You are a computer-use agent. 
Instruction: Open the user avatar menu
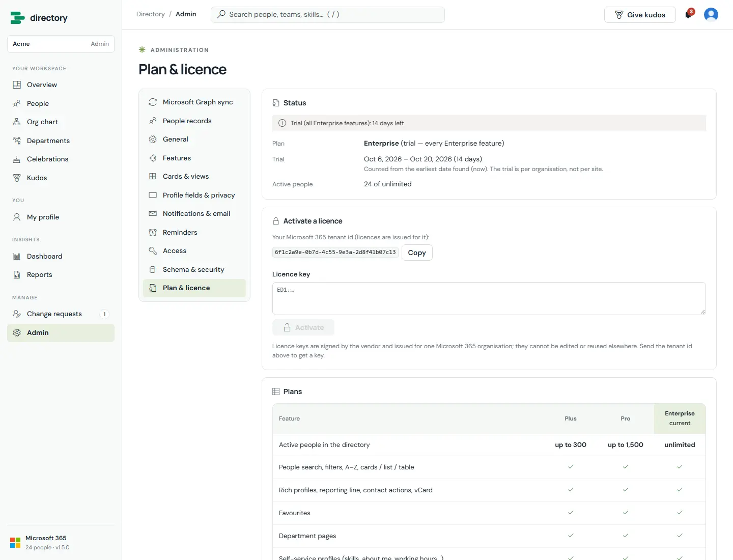point(711,14)
